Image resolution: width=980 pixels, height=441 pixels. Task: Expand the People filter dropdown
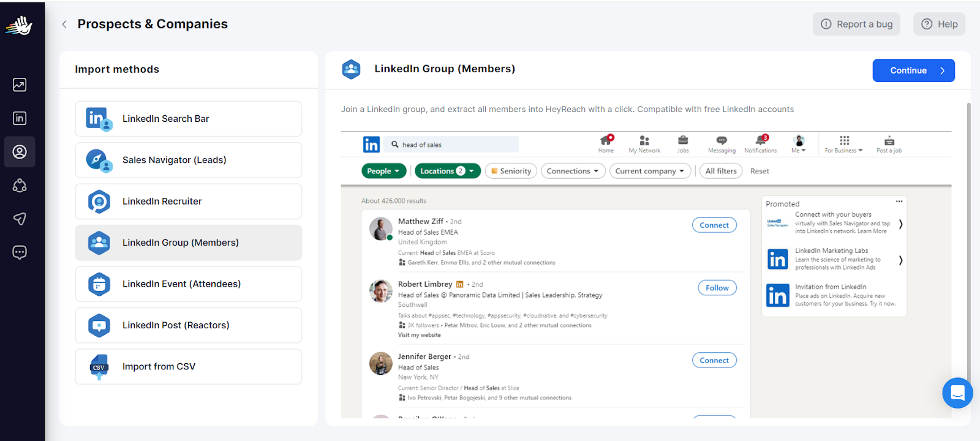383,171
